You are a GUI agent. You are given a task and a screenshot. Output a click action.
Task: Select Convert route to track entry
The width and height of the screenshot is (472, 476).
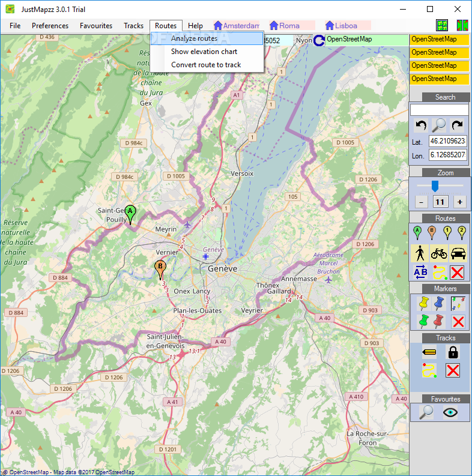click(207, 65)
